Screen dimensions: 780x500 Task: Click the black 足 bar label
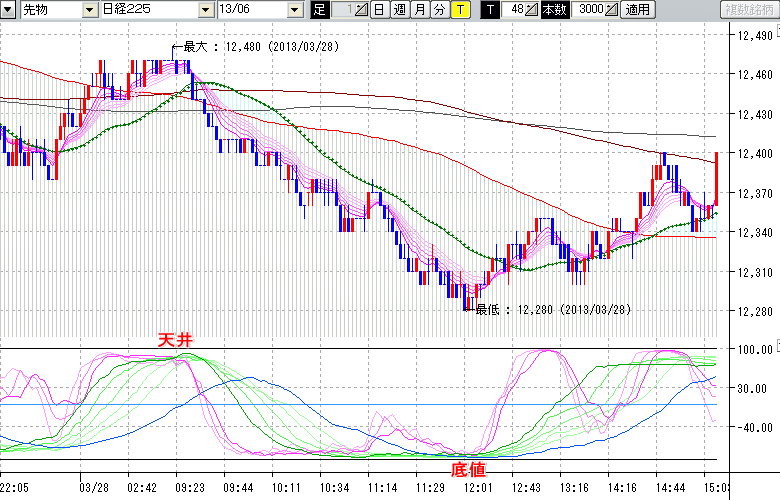320,9
